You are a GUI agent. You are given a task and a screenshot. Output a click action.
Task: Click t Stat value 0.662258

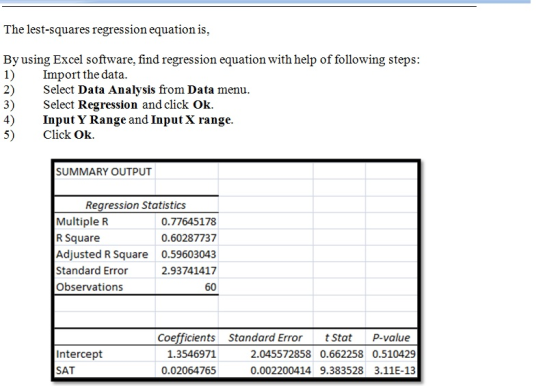pyautogui.click(x=341, y=354)
